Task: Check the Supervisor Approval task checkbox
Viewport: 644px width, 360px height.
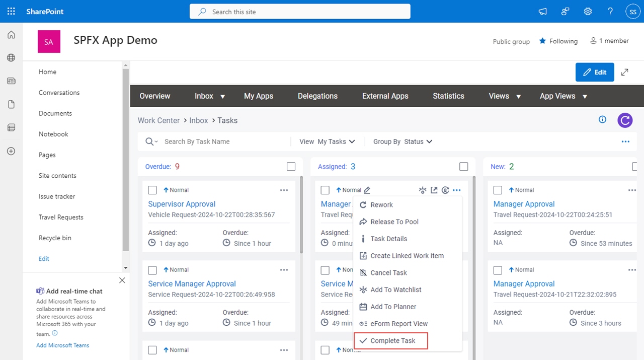Action: [x=152, y=190]
